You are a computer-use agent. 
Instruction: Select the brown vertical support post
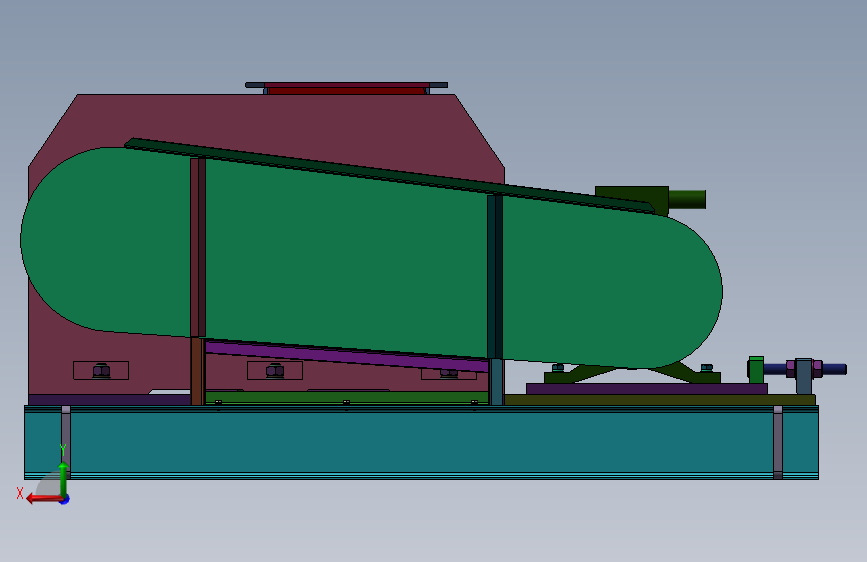tap(197, 371)
